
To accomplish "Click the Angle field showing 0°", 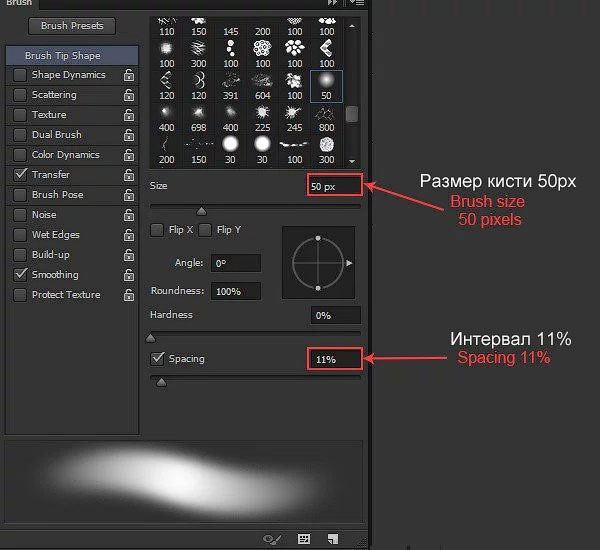I will (x=236, y=263).
